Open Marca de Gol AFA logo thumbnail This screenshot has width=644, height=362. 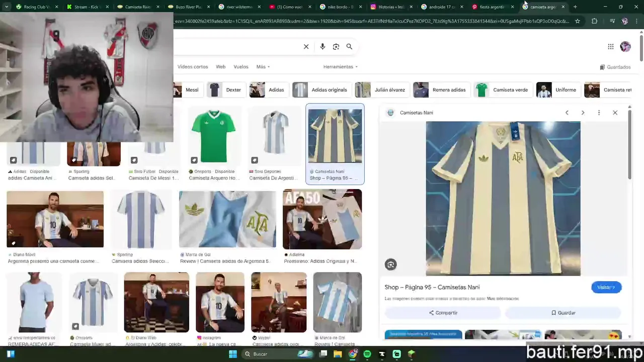point(227,219)
